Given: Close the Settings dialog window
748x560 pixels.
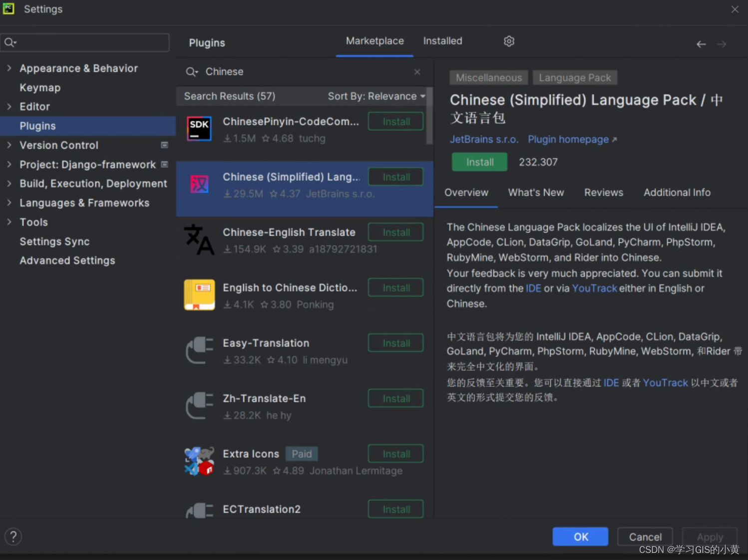Looking at the screenshot, I should point(735,9).
